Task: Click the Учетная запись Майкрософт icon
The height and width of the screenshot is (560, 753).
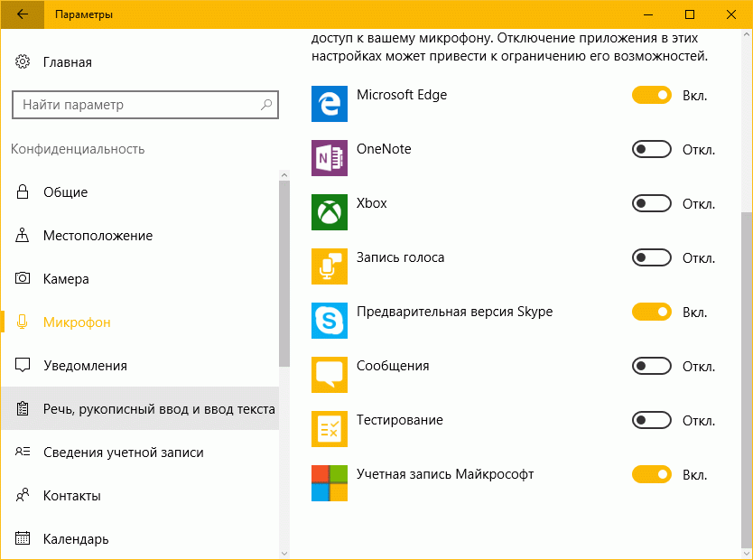Action: pyautogui.click(x=330, y=483)
